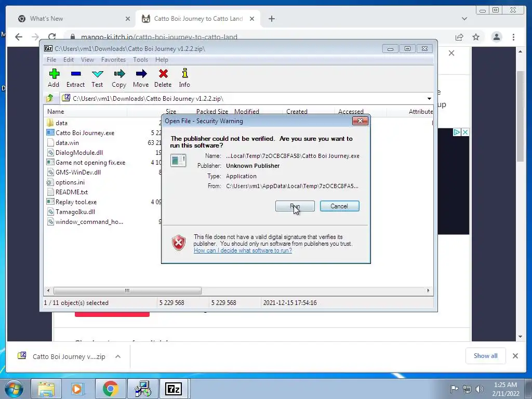Click Show all downloads button
This screenshot has width=532, height=399.
click(486, 355)
